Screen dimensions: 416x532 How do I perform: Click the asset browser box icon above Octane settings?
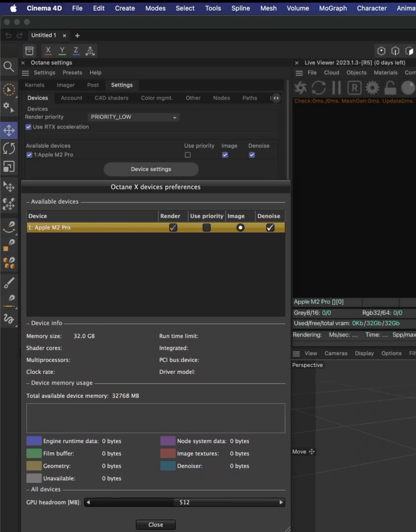29,51
